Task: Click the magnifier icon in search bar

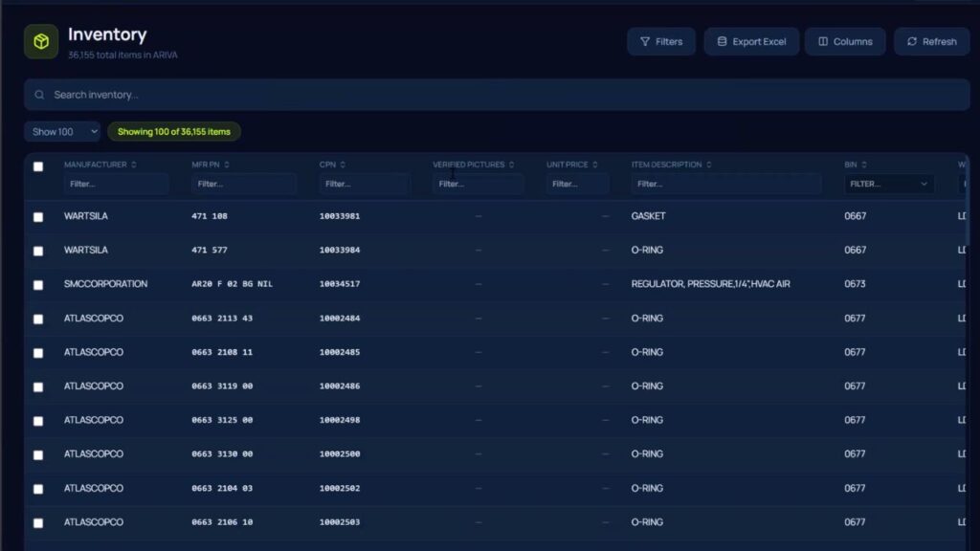Action: click(39, 95)
